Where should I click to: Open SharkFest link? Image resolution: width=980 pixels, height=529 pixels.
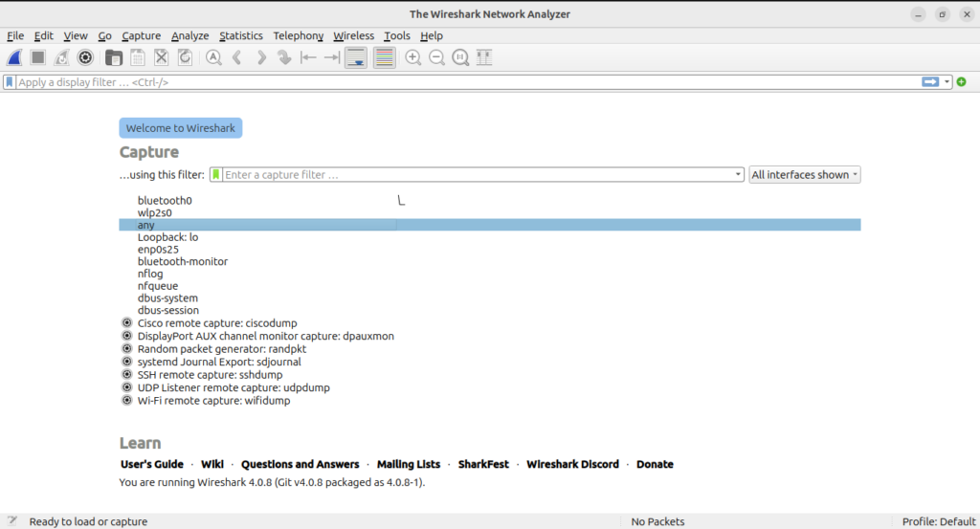click(483, 464)
